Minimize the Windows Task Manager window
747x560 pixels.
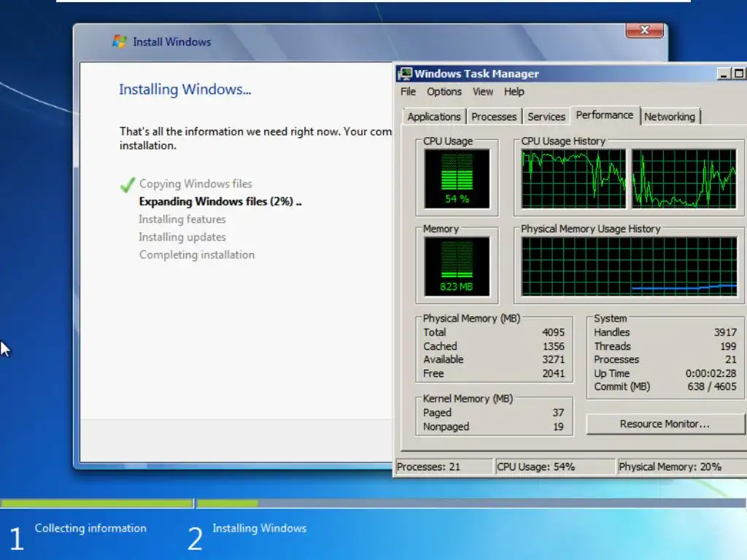coord(724,74)
